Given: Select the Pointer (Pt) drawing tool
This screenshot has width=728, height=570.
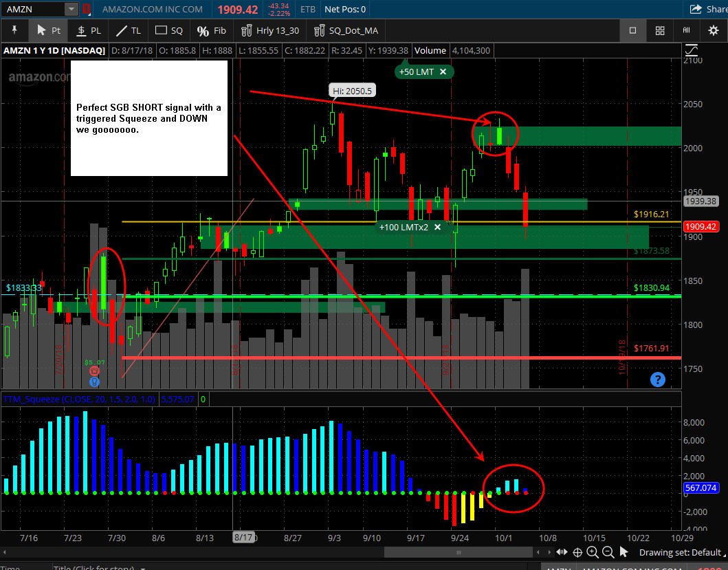Looking at the screenshot, I should (49, 31).
